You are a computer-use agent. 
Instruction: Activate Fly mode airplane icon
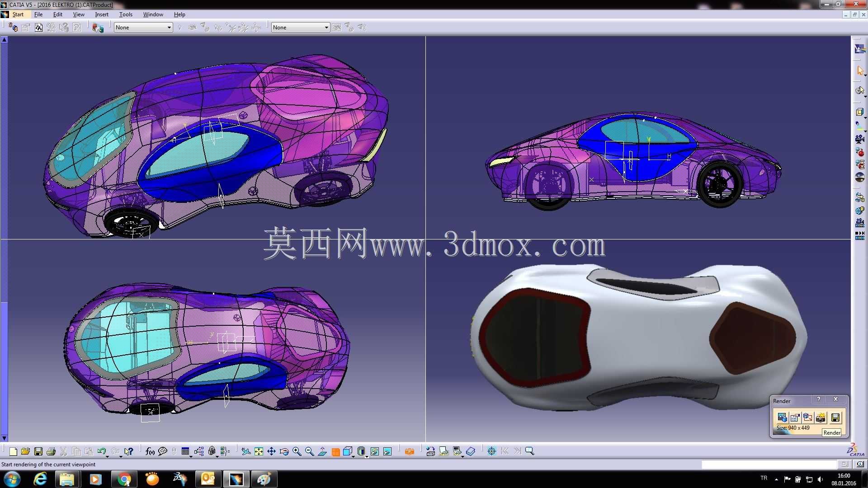click(246, 451)
